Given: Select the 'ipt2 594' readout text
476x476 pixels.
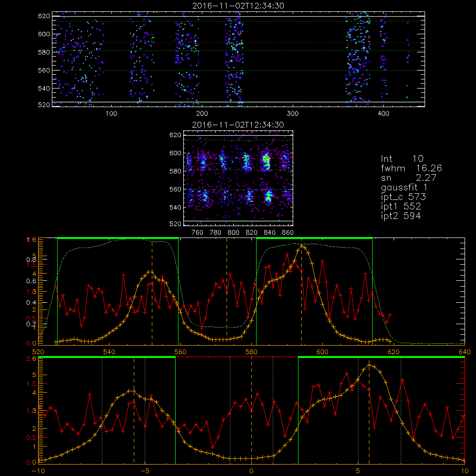Looking at the screenshot, I should point(401,216).
